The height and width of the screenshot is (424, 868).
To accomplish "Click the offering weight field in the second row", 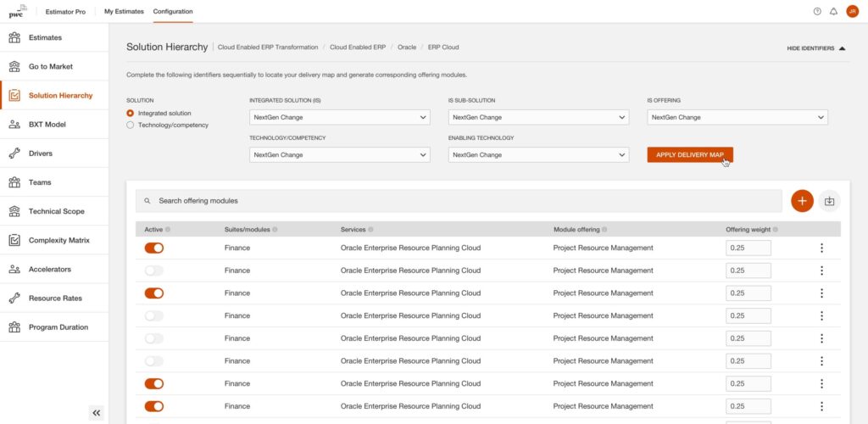I will [748, 271].
